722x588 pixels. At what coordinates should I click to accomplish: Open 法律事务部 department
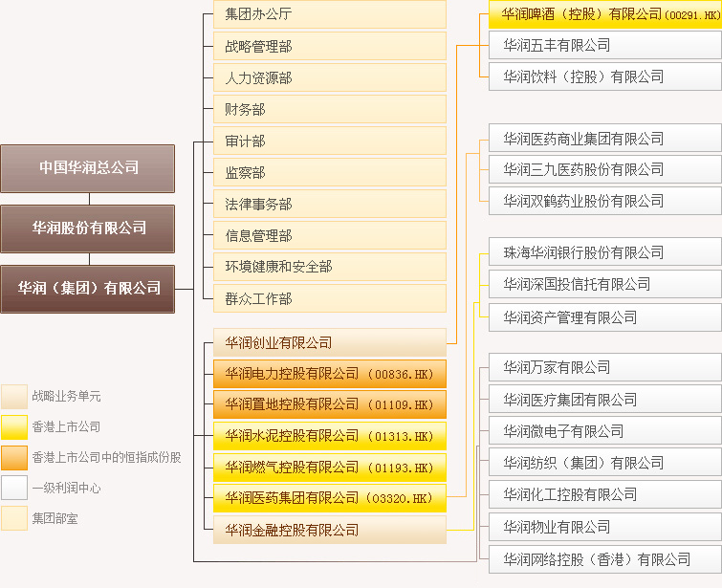pyautogui.click(x=330, y=204)
